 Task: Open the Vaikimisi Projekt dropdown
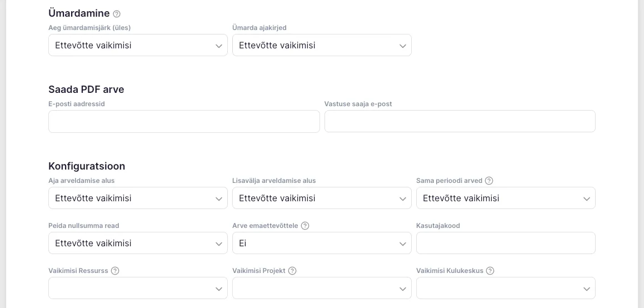322,289
